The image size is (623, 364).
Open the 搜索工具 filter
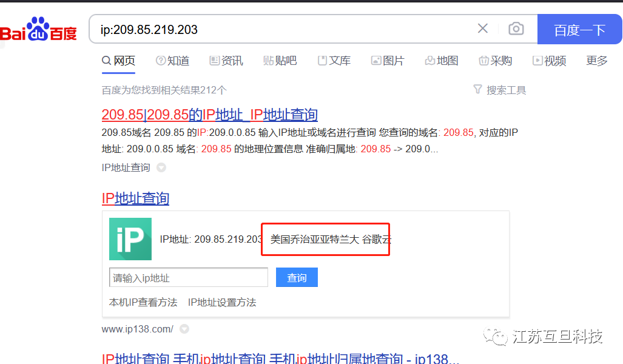coord(499,90)
